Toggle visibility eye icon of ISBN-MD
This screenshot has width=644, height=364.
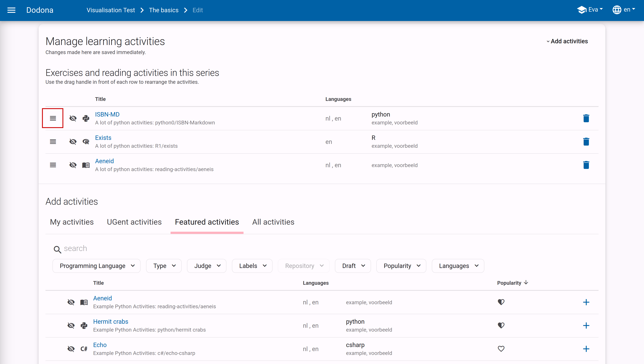(x=73, y=118)
